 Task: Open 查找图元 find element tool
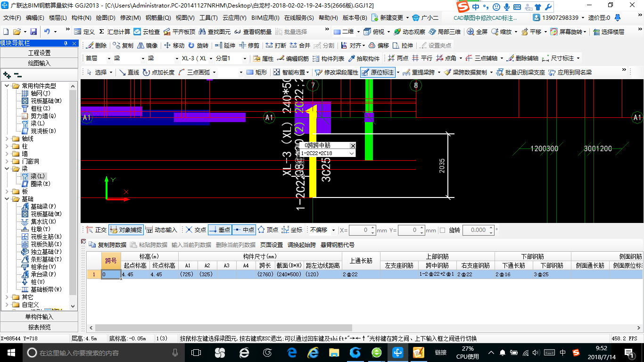click(x=215, y=32)
